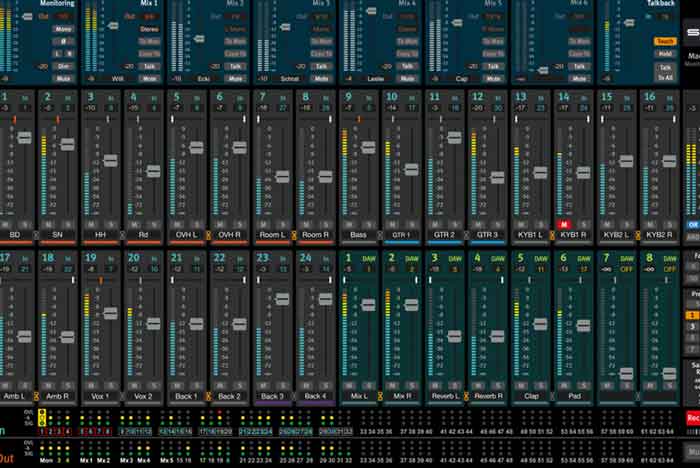
Task: Toggle the link icon between Reverb L and Reverb R
Action: [x=466, y=396]
